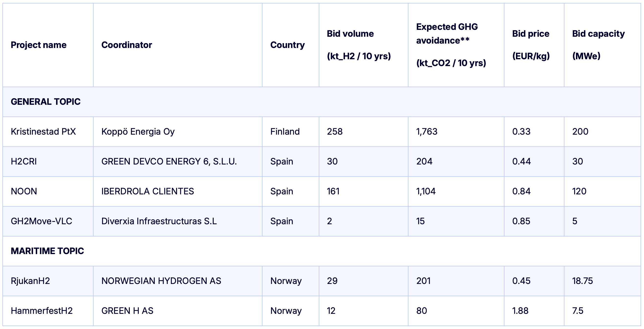
Task: Click the Bid capacity column header
Action: (x=598, y=45)
